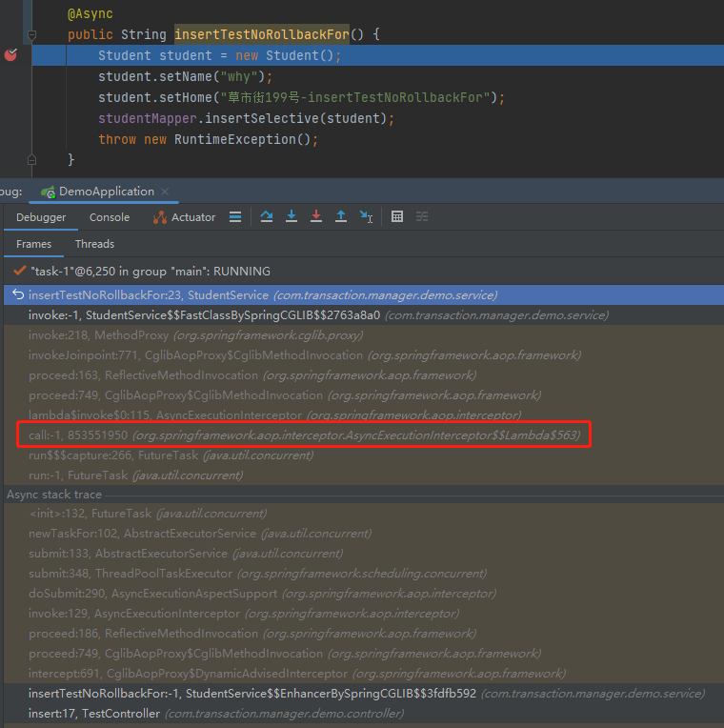Viewport: 724px width, 728px height.
Task: Open the Evaluate Expression calculator icon
Action: [x=397, y=216]
